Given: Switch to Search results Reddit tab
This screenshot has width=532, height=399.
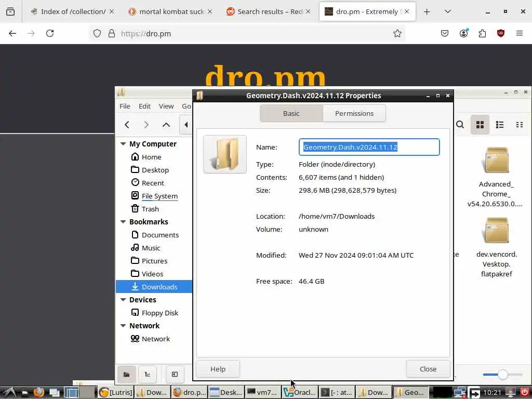Looking at the screenshot, I should pyautogui.click(x=269, y=11).
